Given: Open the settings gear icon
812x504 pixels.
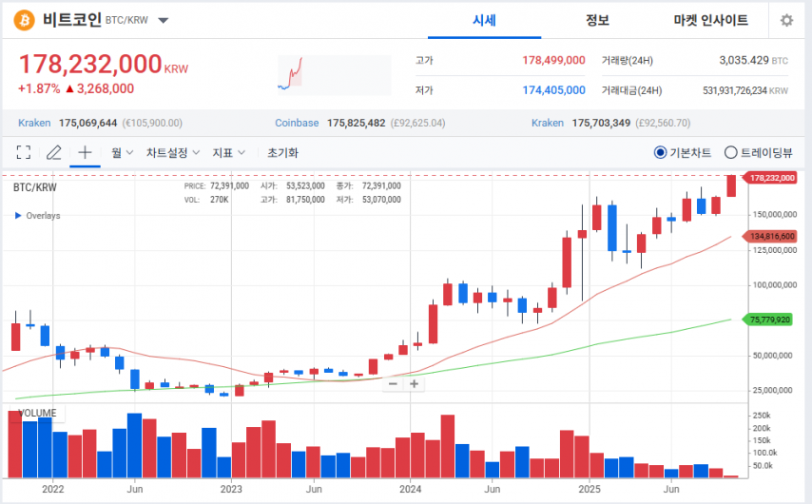Looking at the screenshot, I should [786, 21].
